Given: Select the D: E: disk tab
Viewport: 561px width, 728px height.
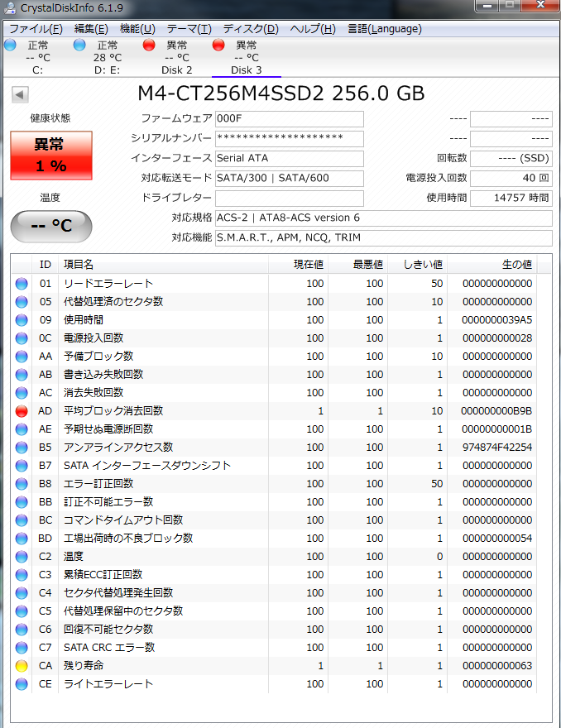Looking at the screenshot, I should [107, 57].
